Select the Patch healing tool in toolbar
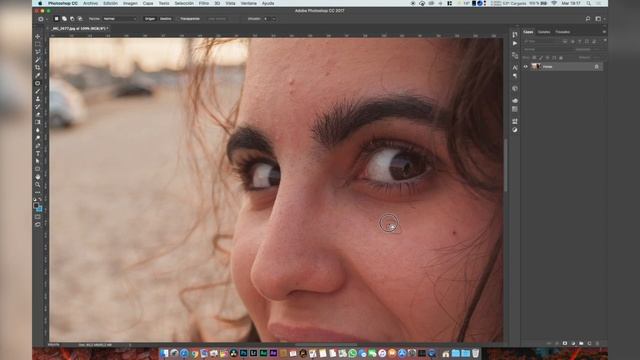This screenshot has width=640, height=360. click(x=38, y=83)
